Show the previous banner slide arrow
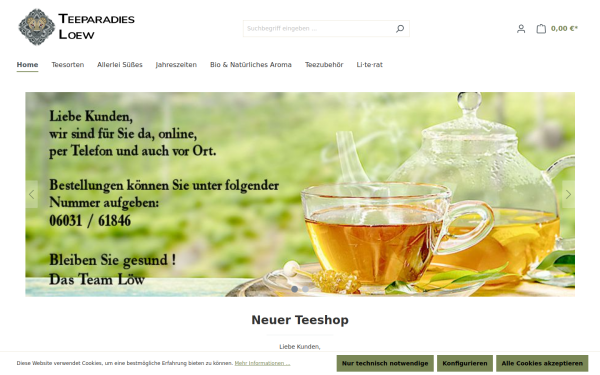 (x=32, y=194)
